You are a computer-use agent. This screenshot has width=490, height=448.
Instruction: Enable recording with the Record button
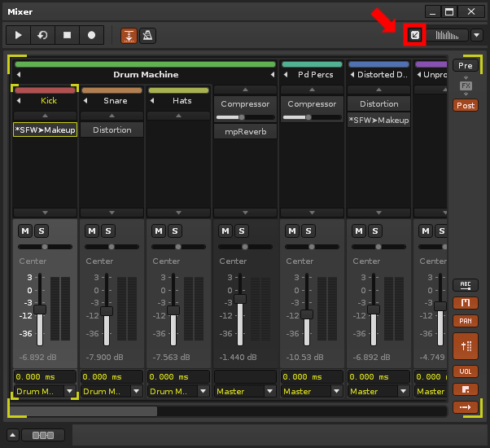pyautogui.click(x=91, y=35)
